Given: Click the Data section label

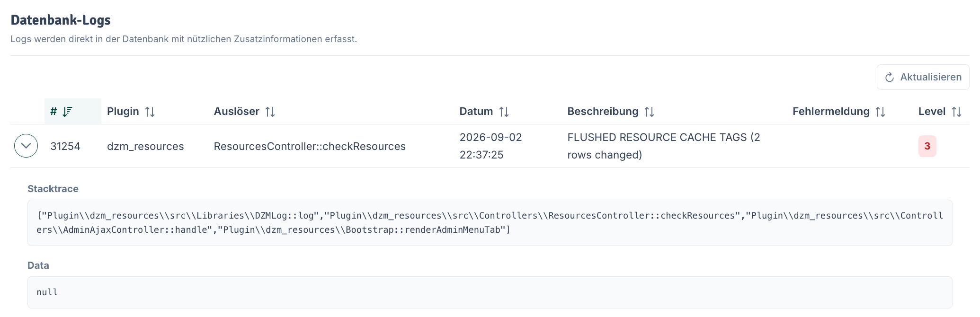Looking at the screenshot, I should (38, 265).
